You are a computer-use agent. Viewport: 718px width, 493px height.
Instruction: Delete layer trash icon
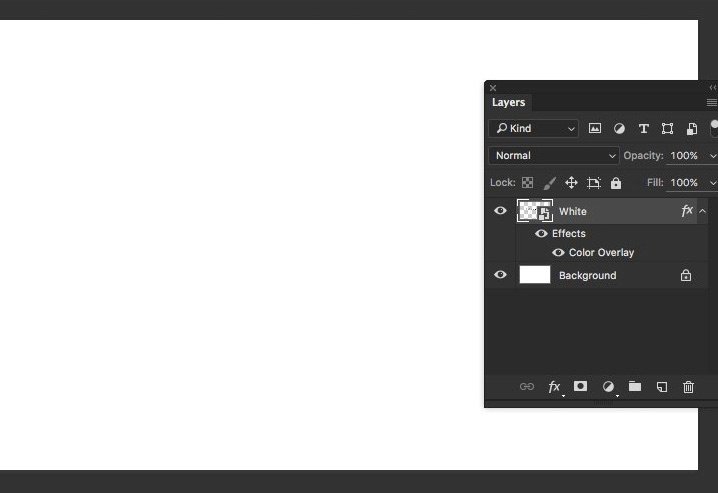(688, 387)
